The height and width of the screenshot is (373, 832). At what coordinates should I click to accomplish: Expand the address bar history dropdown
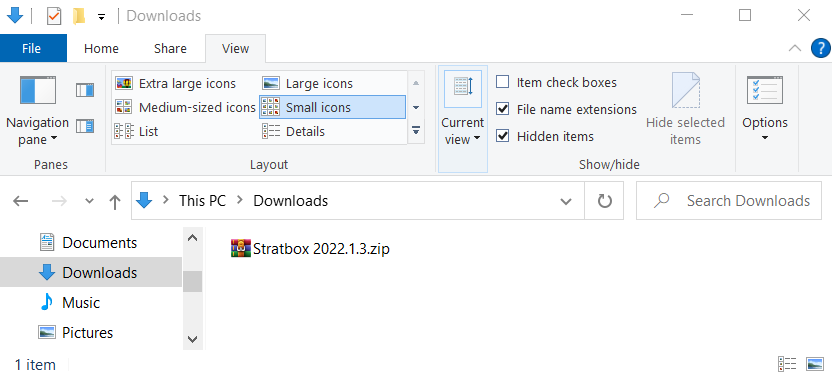566,201
